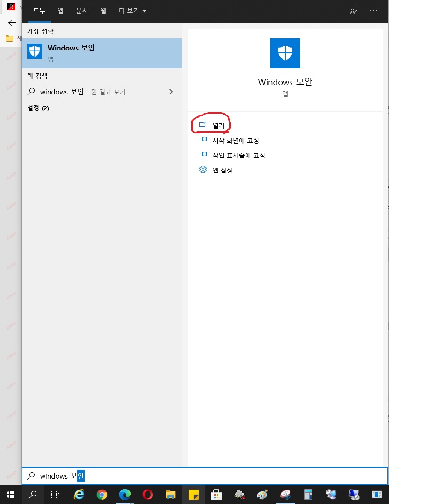Click the back arrow in background window
This screenshot has height=504, width=428.
(x=12, y=22)
